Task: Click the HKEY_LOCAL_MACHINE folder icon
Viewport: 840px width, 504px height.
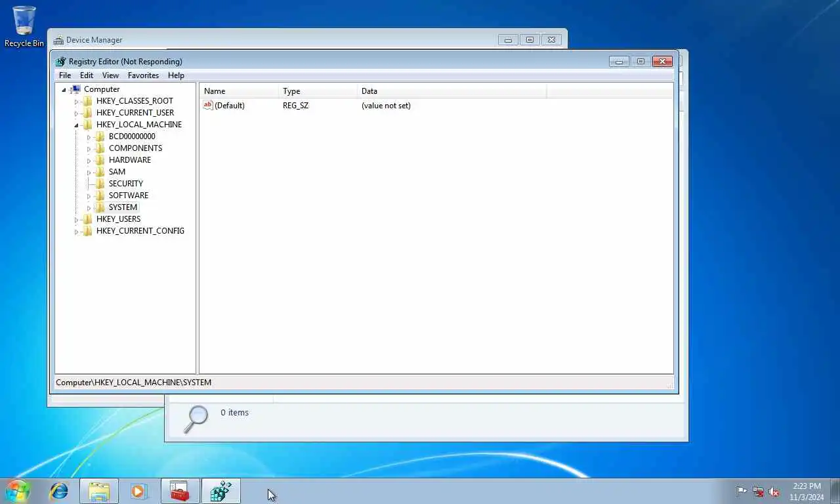Action: [x=88, y=125]
